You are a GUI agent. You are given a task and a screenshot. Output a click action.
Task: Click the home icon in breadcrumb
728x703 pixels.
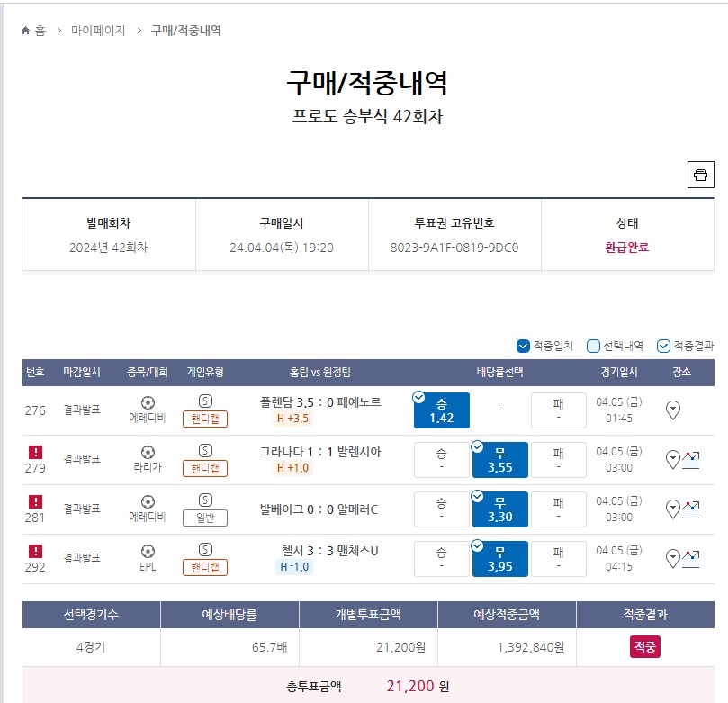25,31
